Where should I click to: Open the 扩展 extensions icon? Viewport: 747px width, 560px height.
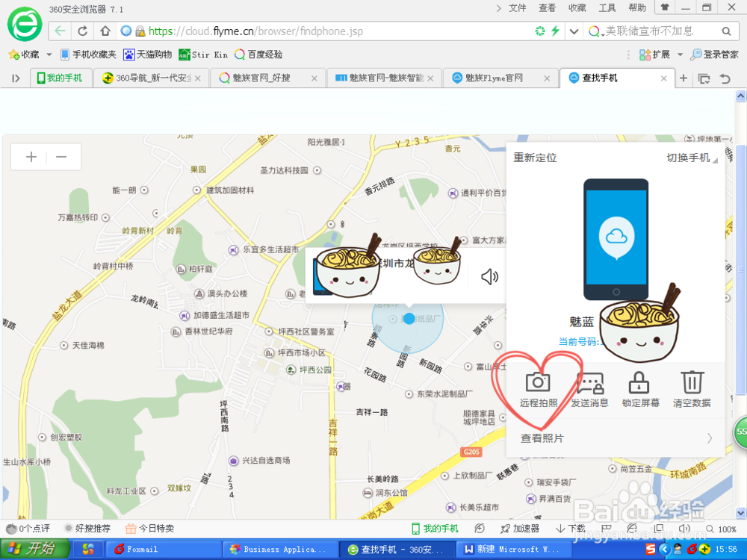tap(645, 55)
